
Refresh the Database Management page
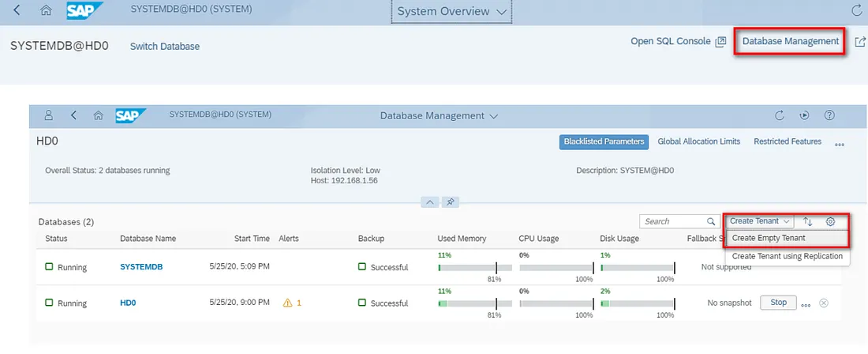[780, 115]
